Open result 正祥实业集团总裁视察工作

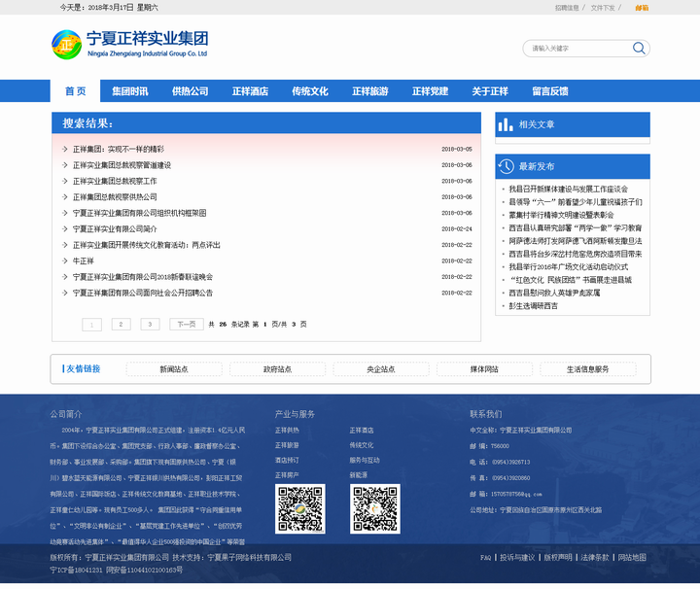click(x=115, y=181)
